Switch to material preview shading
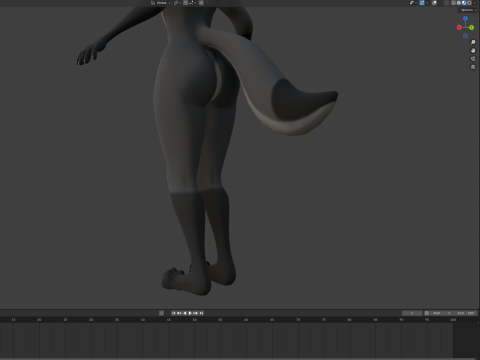The width and height of the screenshot is (480, 360). [x=464, y=3]
